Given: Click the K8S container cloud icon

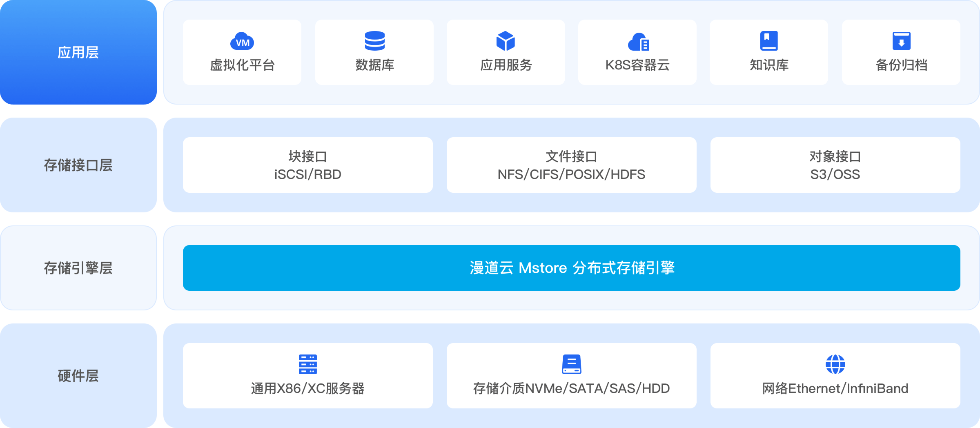Looking at the screenshot, I should pyautogui.click(x=638, y=42).
